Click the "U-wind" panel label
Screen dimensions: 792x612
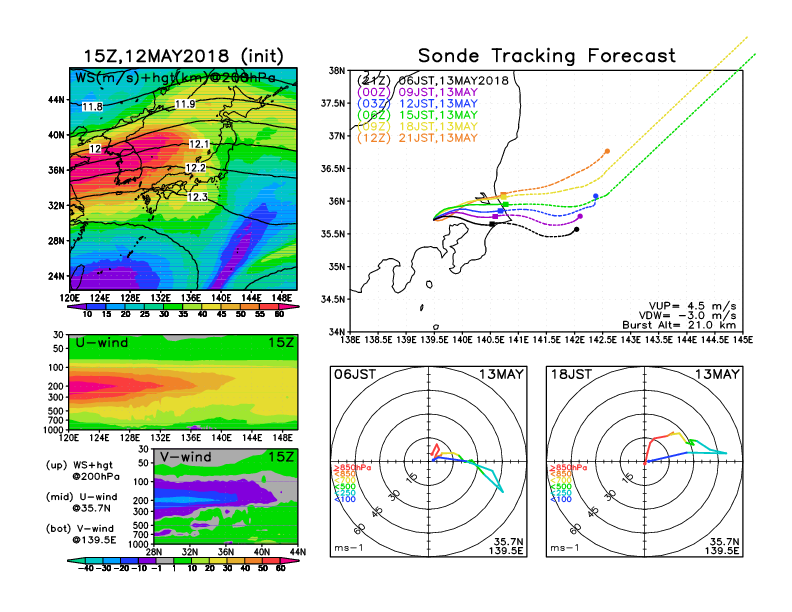click(102, 343)
